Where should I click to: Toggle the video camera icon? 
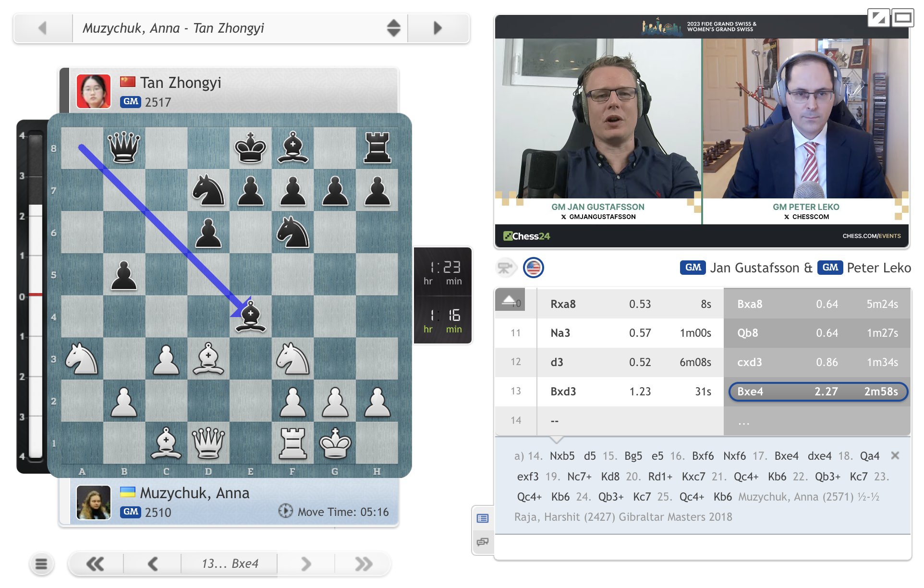pos(505,268)
